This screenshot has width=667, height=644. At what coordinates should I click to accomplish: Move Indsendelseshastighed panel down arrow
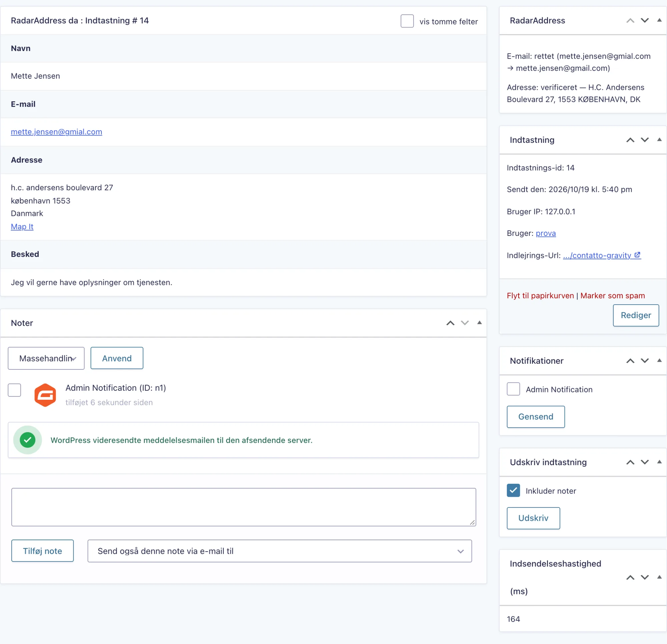pos(645,577)
